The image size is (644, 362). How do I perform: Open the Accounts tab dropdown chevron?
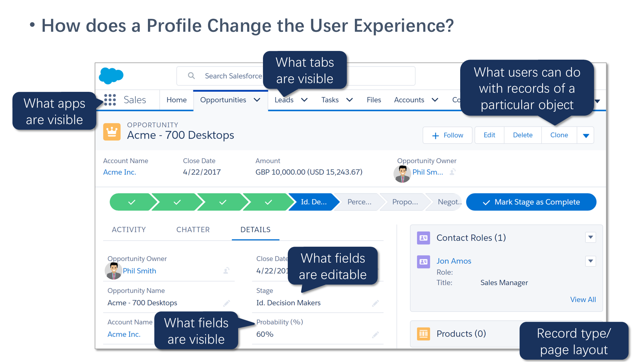(x=435, y=100)
